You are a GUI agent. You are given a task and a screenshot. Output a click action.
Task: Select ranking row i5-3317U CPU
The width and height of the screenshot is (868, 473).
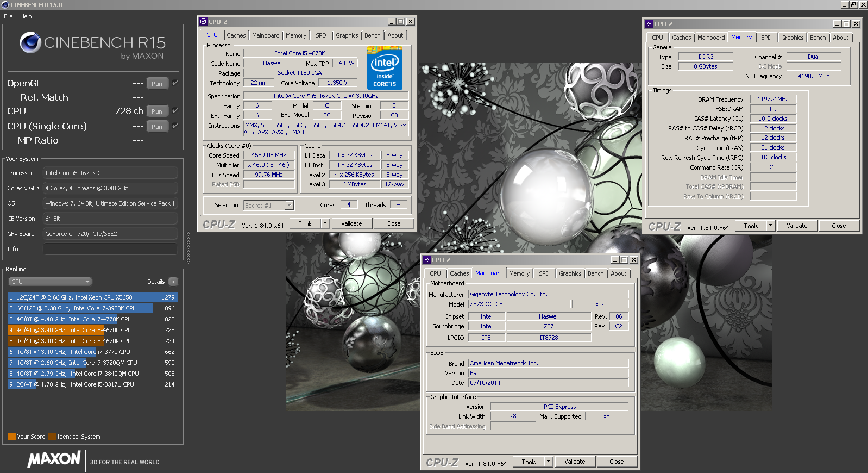[x=92, y=384]
